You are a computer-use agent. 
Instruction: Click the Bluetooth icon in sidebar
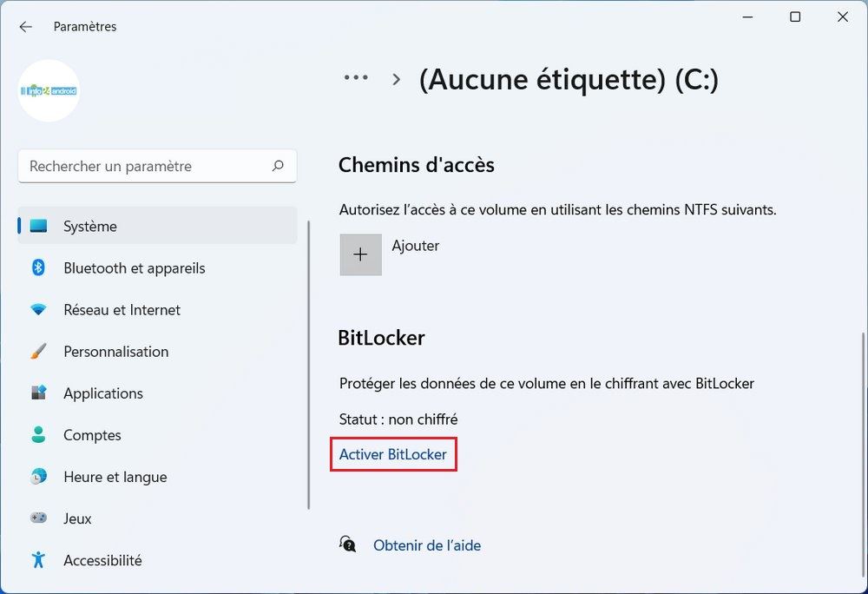pos(38,268)
